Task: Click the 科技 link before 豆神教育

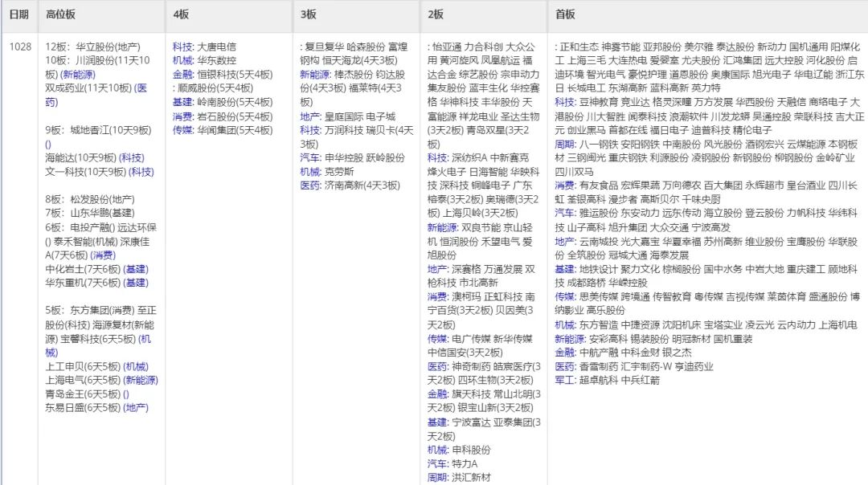Action: 565,102
